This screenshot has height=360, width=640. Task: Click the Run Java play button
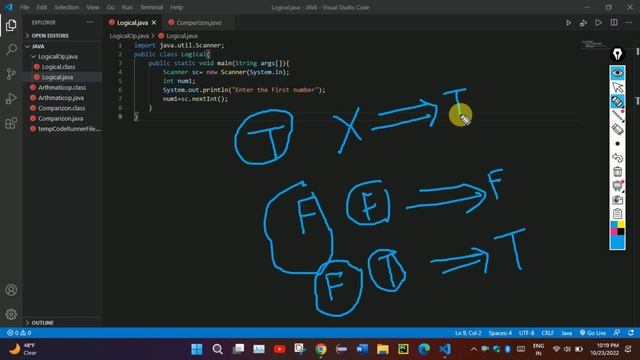coord(568,23)
